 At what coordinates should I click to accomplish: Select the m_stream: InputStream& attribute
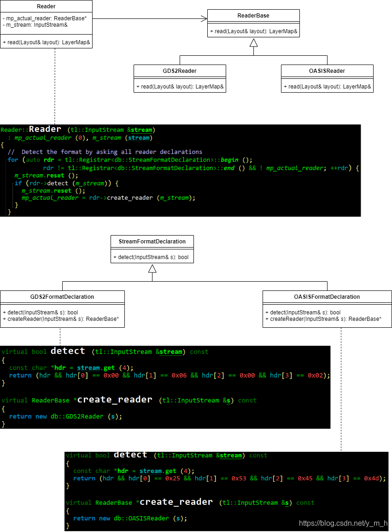coord(35,25)
